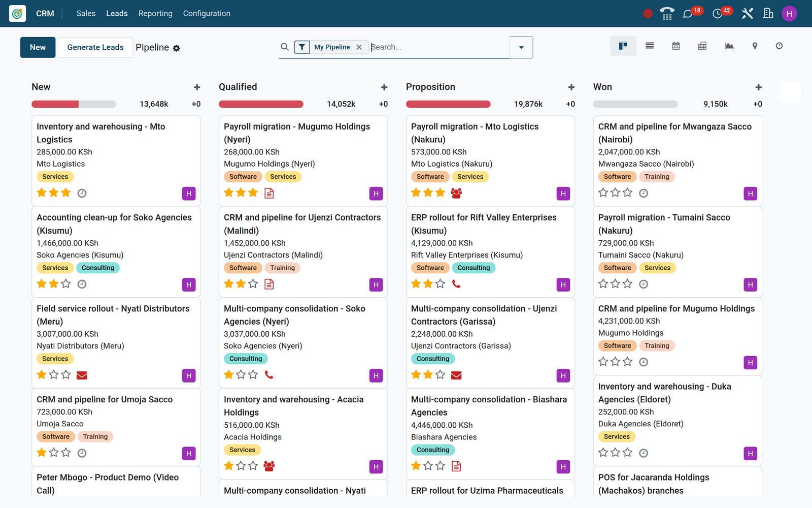Screen dimensions: 812x508
Task: Open the Leads menu
Action: click(117, 14)
